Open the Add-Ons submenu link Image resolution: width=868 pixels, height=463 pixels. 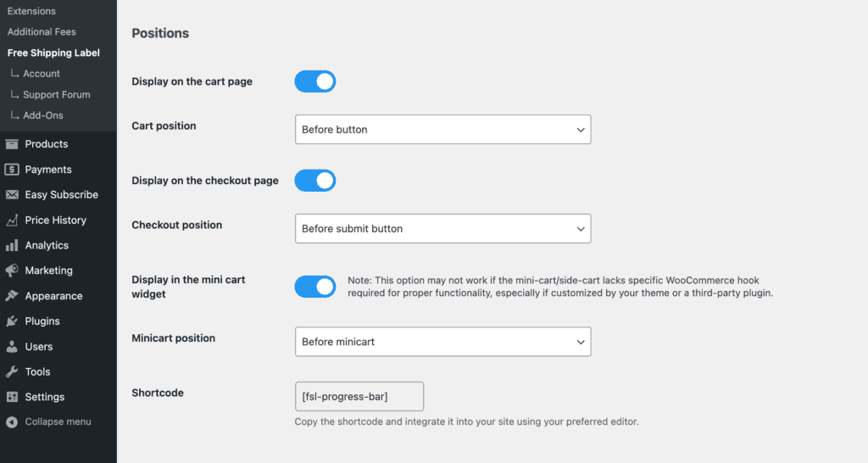(x=42, y=115)
